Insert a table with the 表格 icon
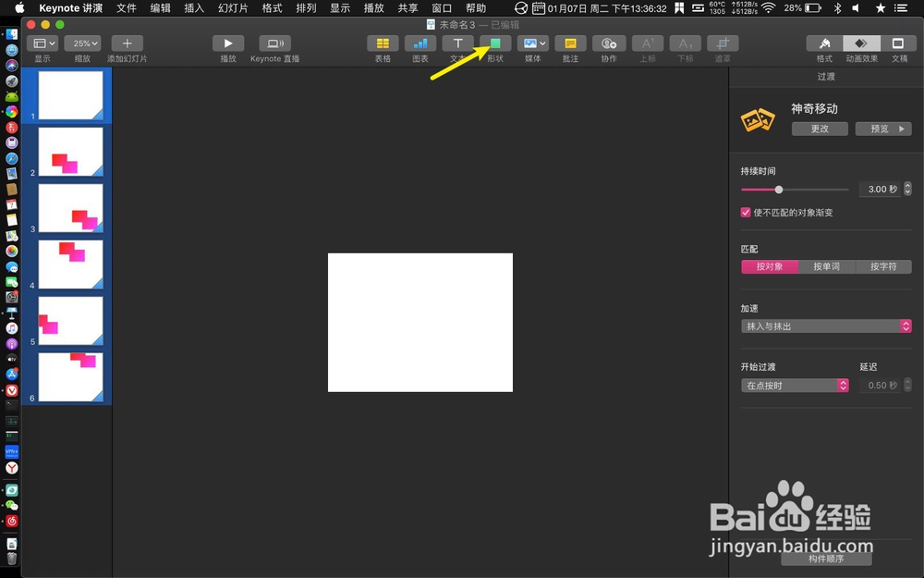 pyautogui.click(x=383, y=43)
